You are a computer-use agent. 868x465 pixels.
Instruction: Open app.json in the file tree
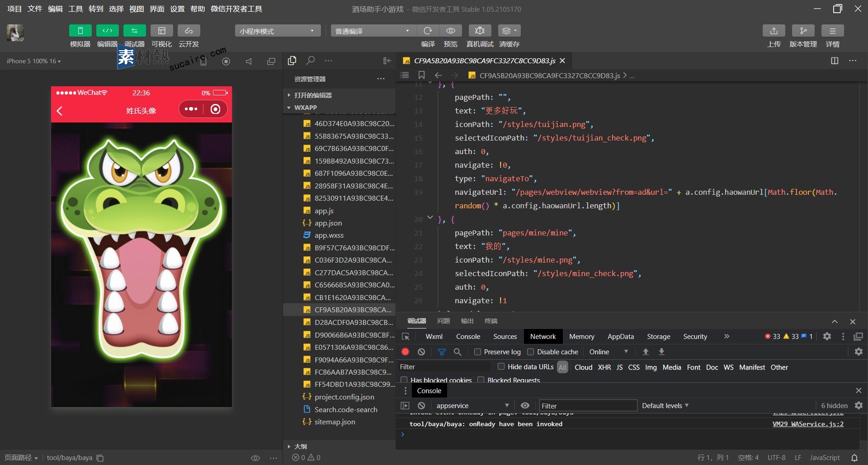pyautogui.click(x=328, y=223)
